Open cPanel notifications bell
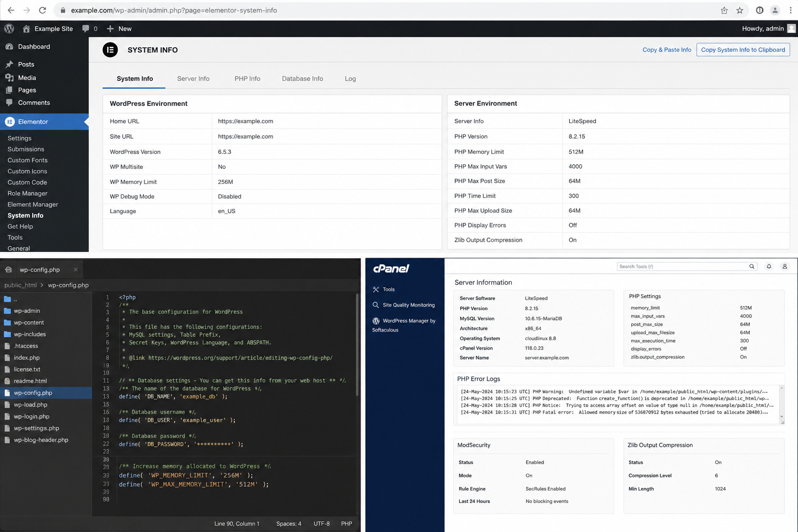798x532 pixels. click(769, 267)
